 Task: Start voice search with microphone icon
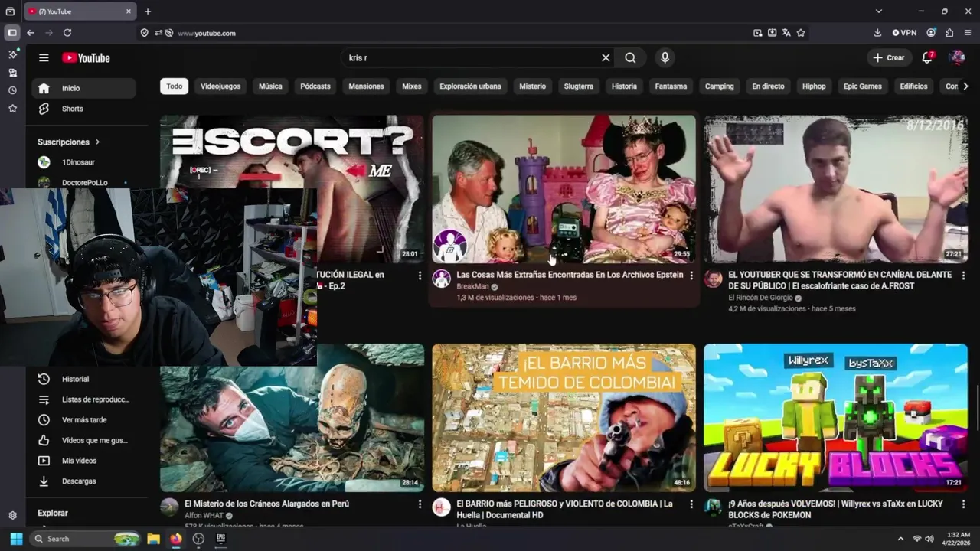click(665, 57)
